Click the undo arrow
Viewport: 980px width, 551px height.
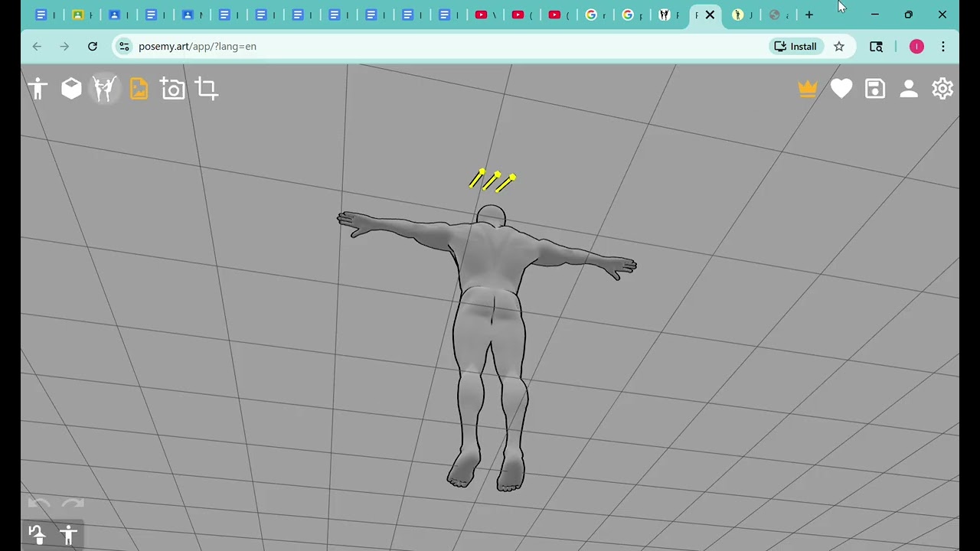pos(39,504)
